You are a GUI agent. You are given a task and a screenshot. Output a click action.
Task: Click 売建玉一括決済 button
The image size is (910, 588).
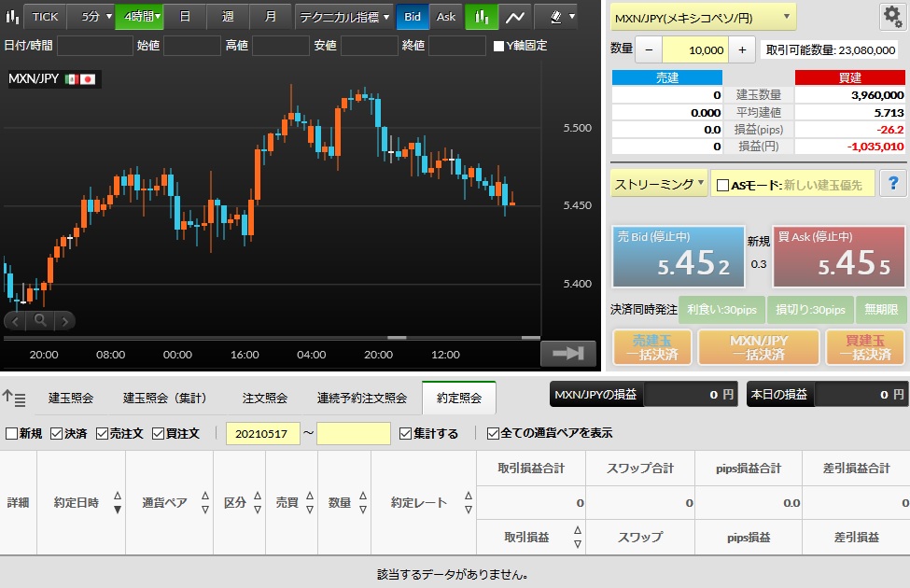[652, 347]
